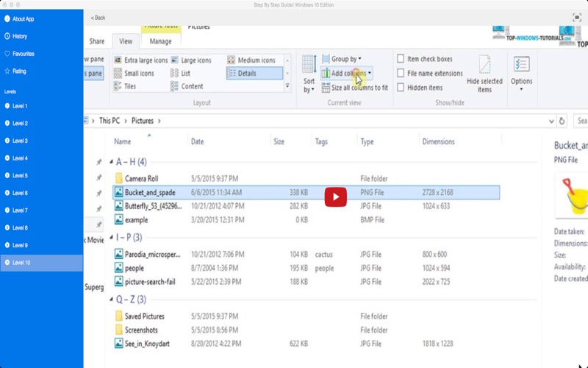Choose the Extra large icons layout

(140, 60)
